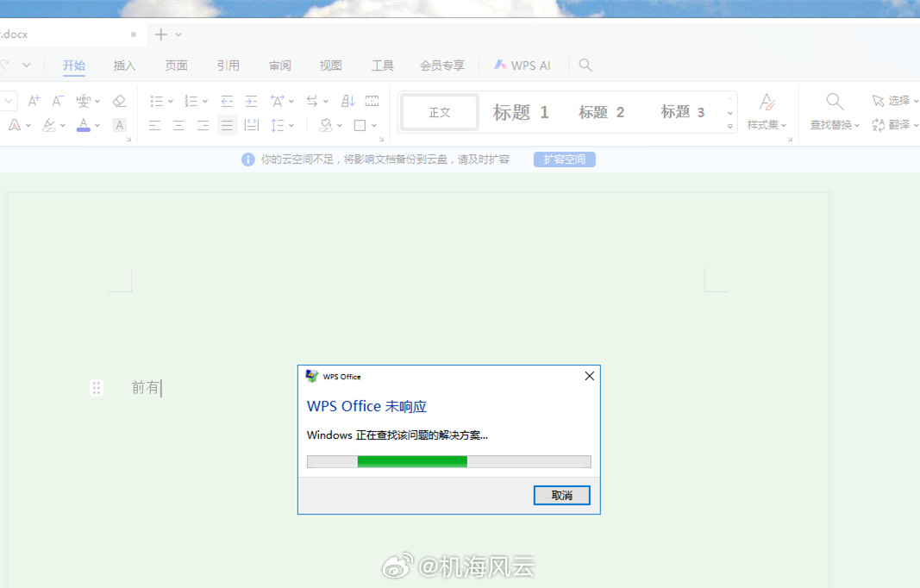This screenshot has height=588, width=920.
Task: Apply font color underlined A icon
Action: [84, 125]
